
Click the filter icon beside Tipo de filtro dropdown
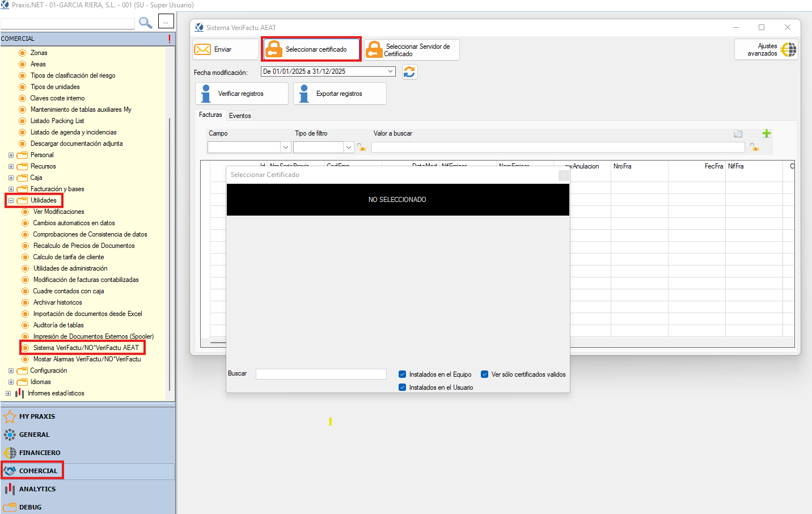(361, 148)
